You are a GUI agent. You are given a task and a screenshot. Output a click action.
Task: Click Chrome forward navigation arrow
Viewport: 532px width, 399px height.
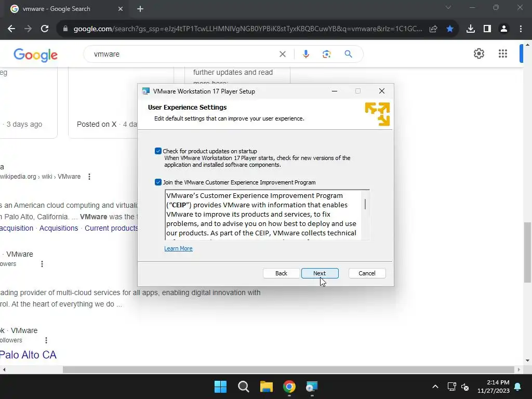[28, 29]
